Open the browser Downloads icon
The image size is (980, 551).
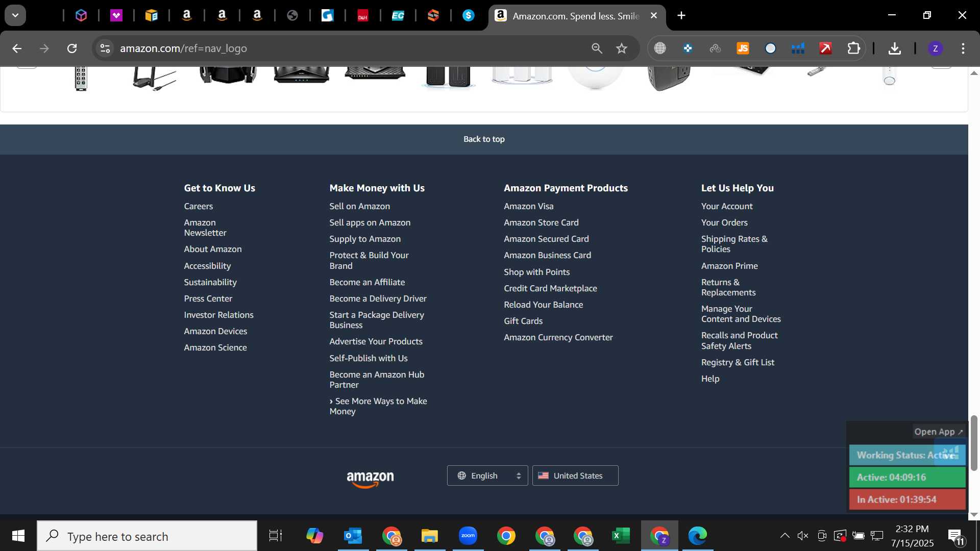point(894,48)
